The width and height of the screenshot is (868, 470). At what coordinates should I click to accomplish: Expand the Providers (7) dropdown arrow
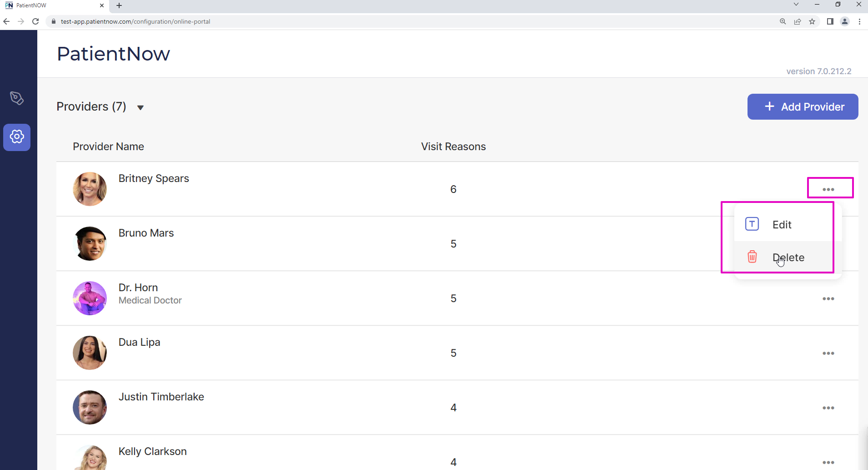tap(140, 107)
